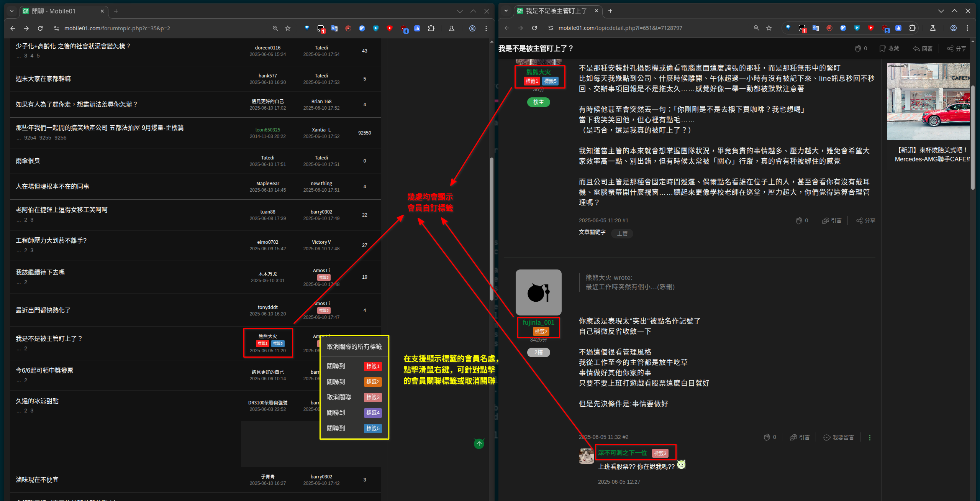This screenshot has height=501, width=980.
Task: Click 回覆 reply button in topic header
Action: 923,49
